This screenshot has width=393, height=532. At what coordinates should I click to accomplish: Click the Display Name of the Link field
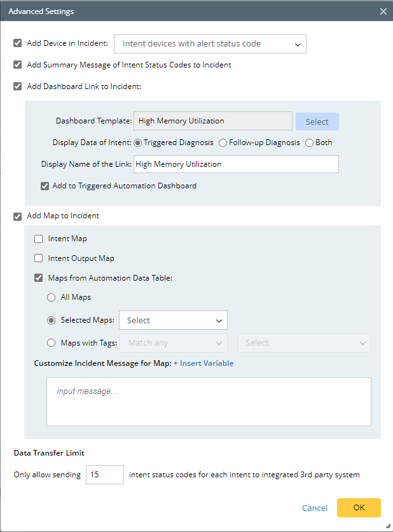pos(235,164)
